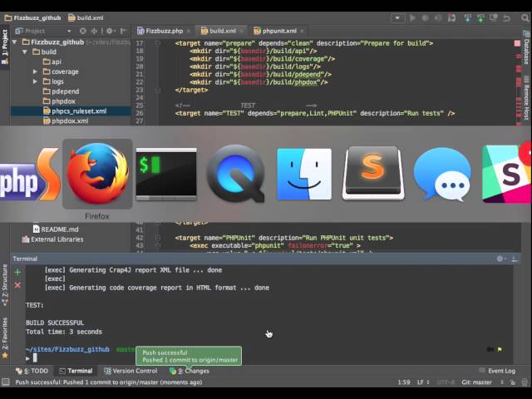Select Sublime Text in the app switcher
The width and height of the screenshot is (532, 399).
(373, 173)
